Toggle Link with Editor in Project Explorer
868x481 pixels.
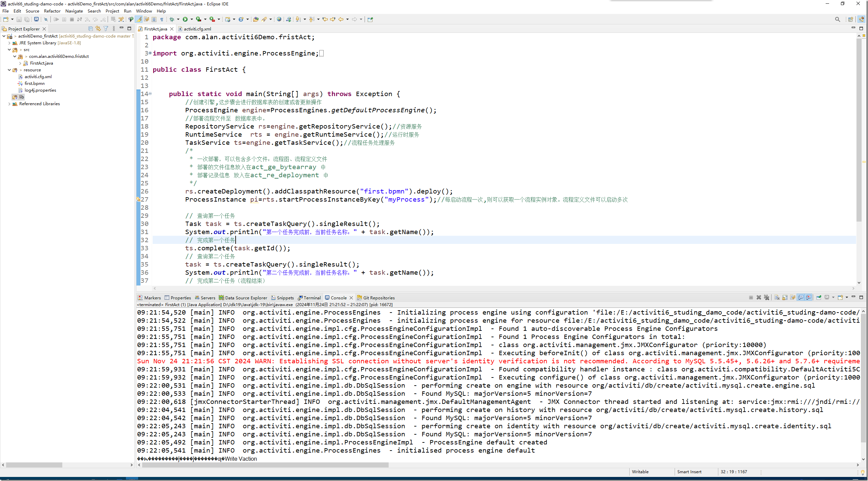tap(98, 29)
